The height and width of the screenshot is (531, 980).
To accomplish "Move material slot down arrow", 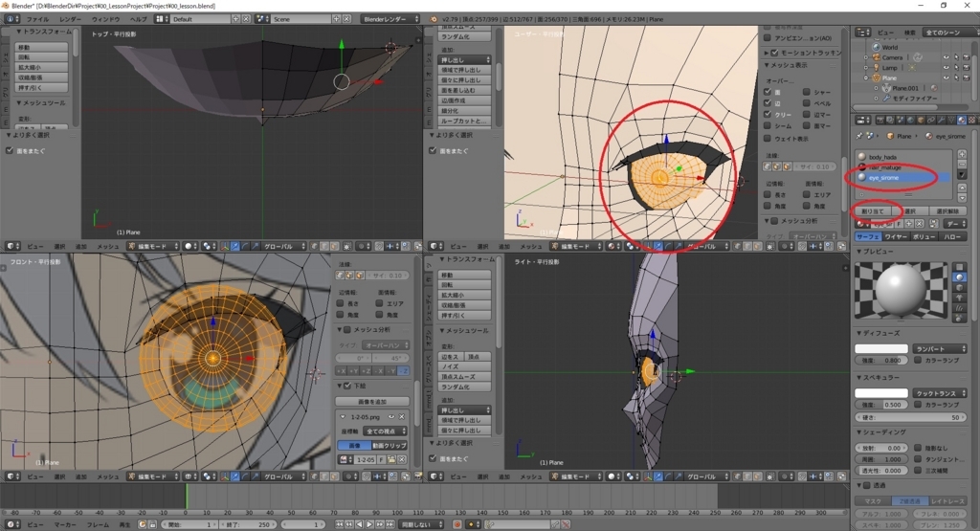I will pos(962,198).
